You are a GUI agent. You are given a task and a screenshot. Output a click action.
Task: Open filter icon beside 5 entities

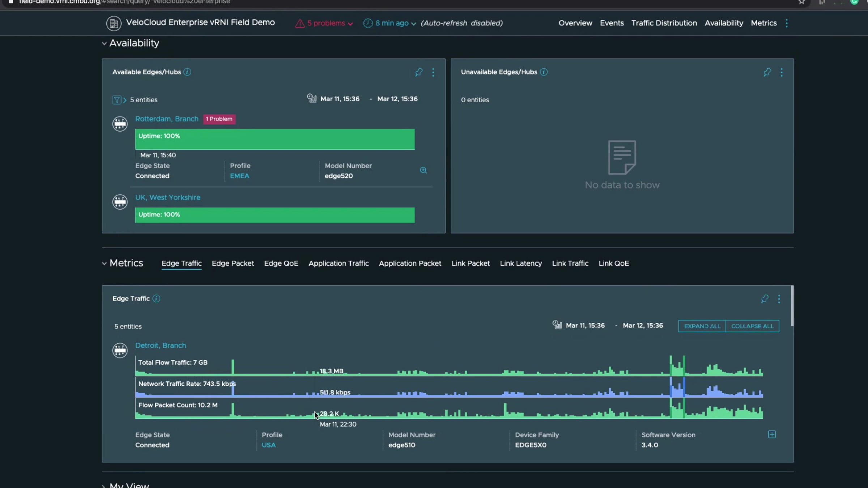pos(117,100)
